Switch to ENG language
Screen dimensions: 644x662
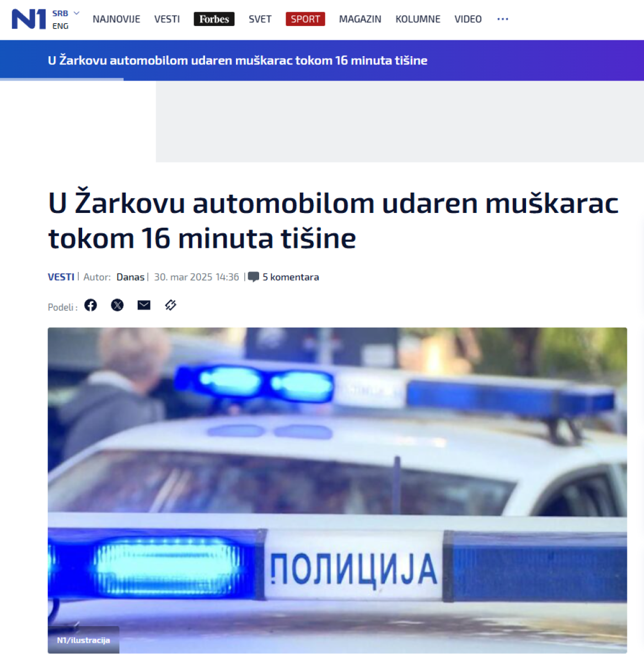pyautogui.click(x=61, y=26)
